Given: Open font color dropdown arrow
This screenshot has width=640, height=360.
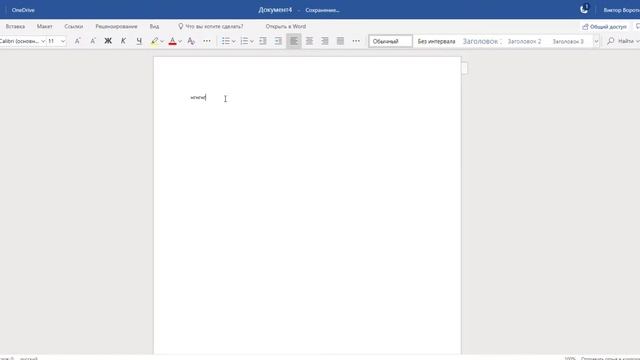Looking at the screenshot, I should pos(180,41).
